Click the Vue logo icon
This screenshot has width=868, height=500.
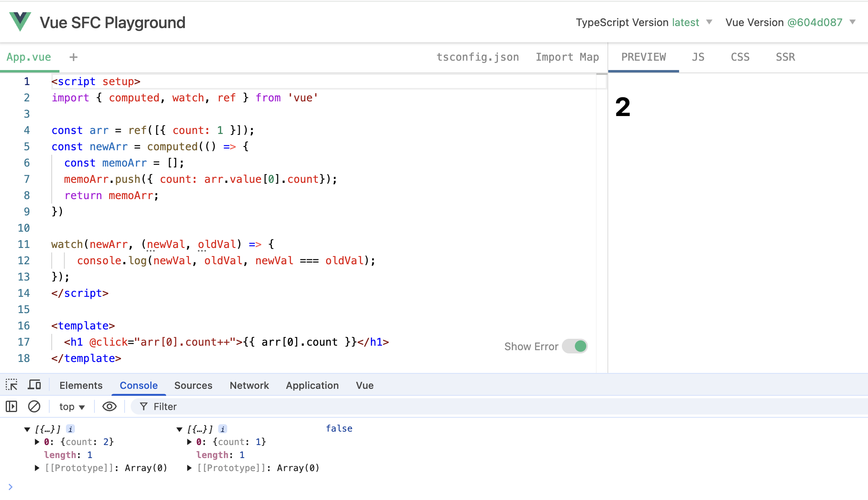[20, 22]
